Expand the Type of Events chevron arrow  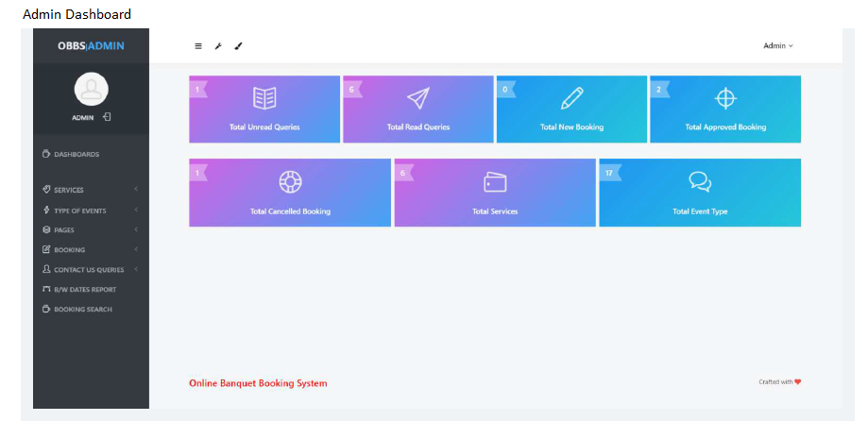click(x=136, y=210)
